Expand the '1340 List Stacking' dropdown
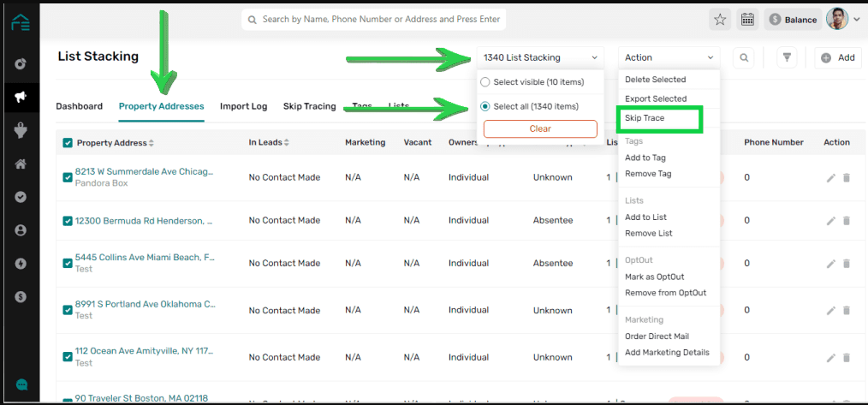This screenshot has width=868, height=405. coord(539,57)
